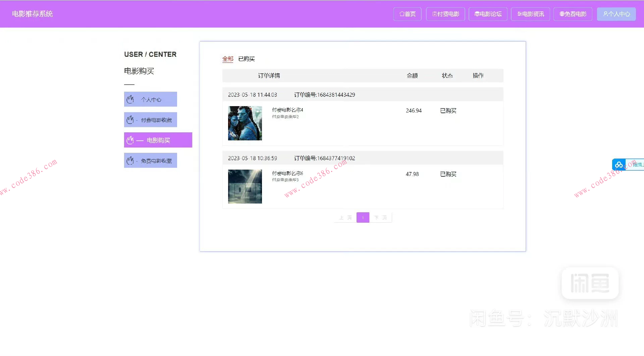Open 个人中心 in the sidebar
Screen dimensions: 644x356
[x=151, y=99]
